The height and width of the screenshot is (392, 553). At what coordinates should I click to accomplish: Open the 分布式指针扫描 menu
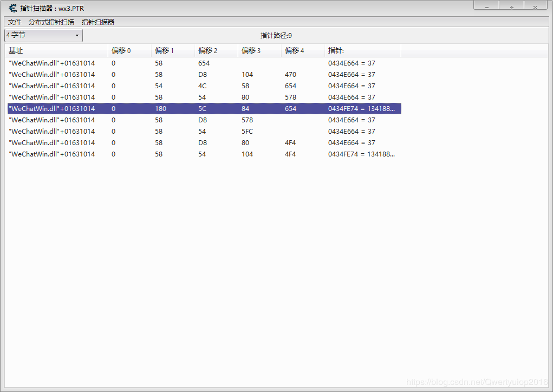(x=51, y=22)
